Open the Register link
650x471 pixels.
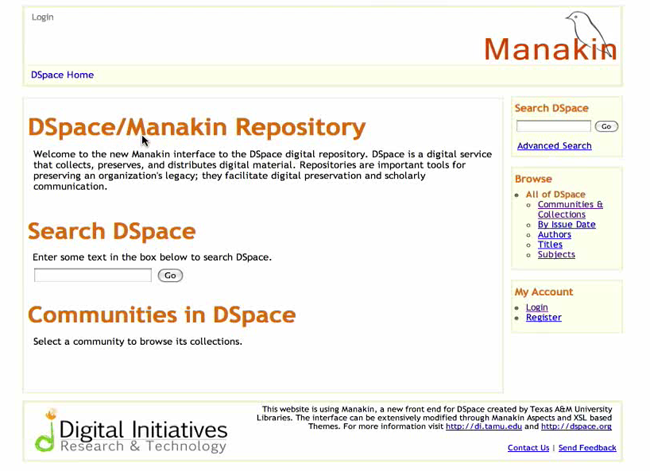point(543,317)
